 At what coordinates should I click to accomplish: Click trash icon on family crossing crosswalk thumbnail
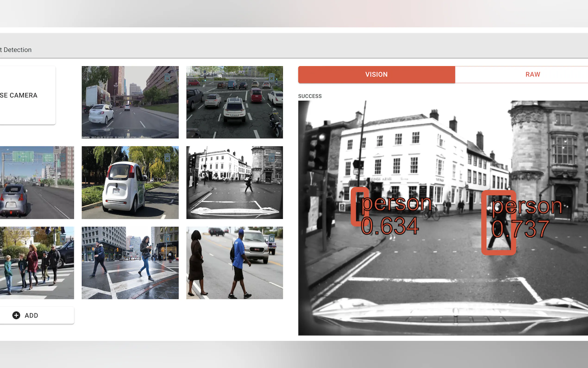click(63, 239)
